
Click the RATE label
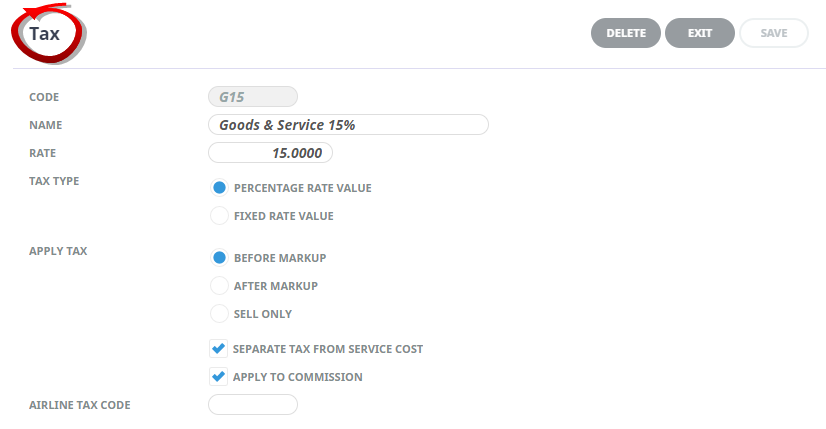(x=43, y=153)
